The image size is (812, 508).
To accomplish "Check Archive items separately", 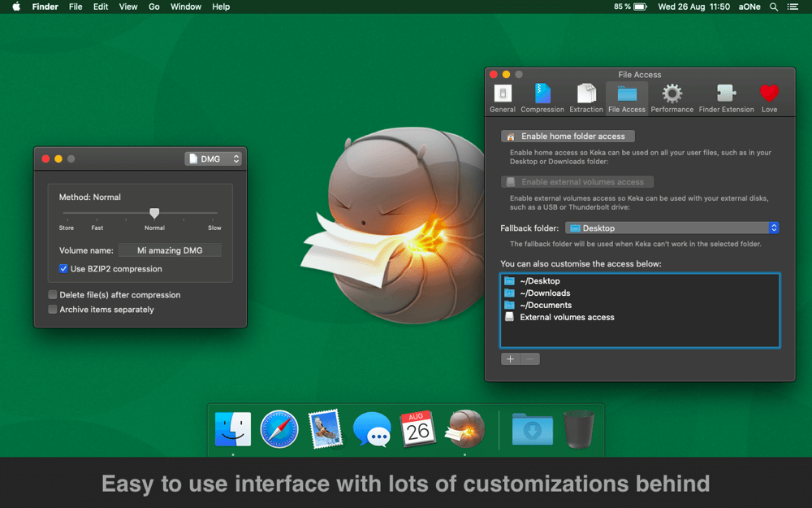I will [53, 307].
